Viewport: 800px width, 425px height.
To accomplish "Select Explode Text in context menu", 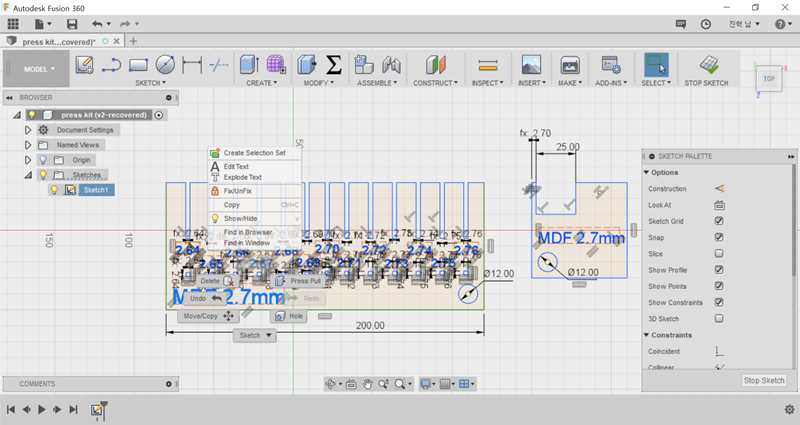I will (x=242, y=177).
